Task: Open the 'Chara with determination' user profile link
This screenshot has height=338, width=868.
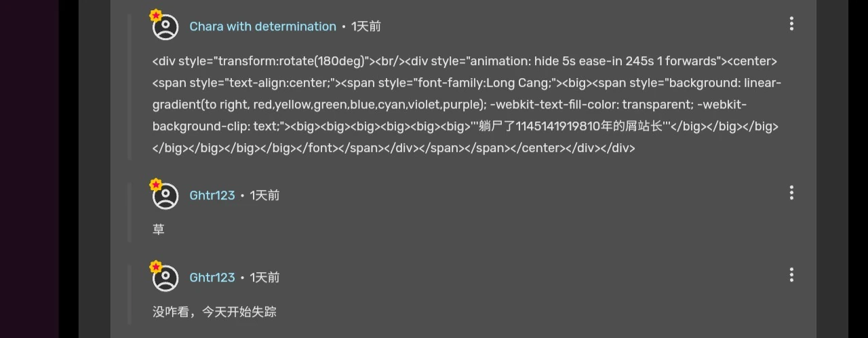Action: point(262,26)
